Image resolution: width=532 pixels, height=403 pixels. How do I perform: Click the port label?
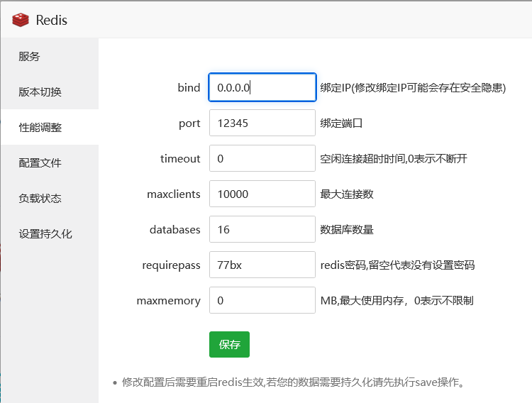tap(189, 123)
